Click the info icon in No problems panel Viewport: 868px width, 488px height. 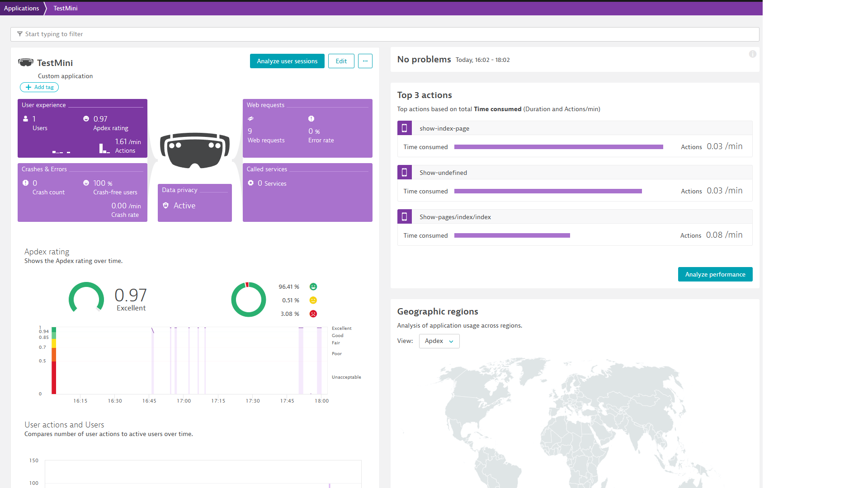[752, 54]
